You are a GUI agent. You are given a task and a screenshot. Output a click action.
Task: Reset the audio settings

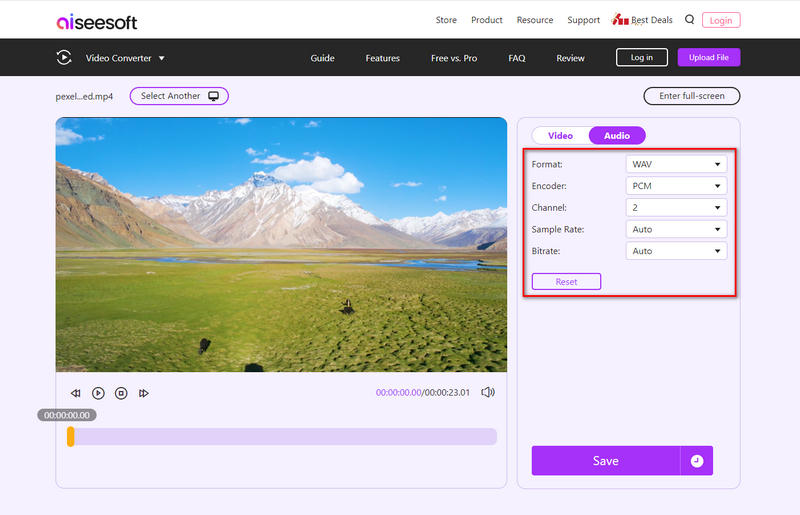tap(566, 282)
